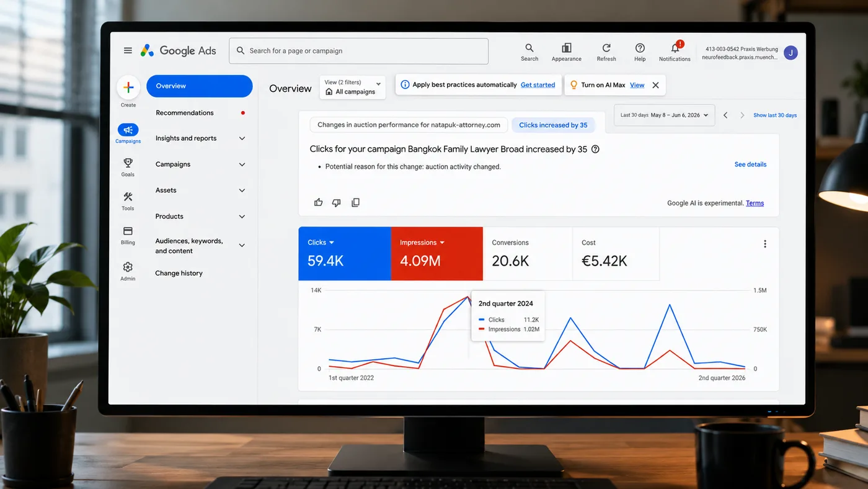The image size is (868, 489).
Task: Open the account avatar labeled J
Action: 790,53
